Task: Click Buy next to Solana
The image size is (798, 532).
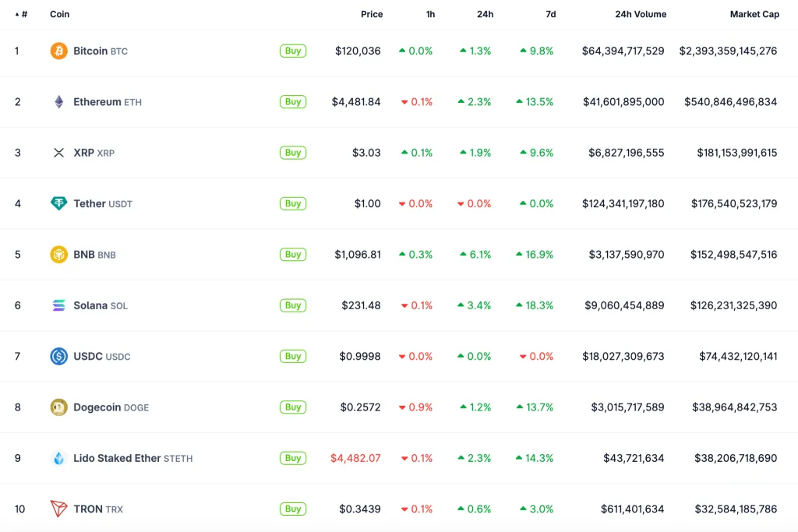Action: coord(292,305)
